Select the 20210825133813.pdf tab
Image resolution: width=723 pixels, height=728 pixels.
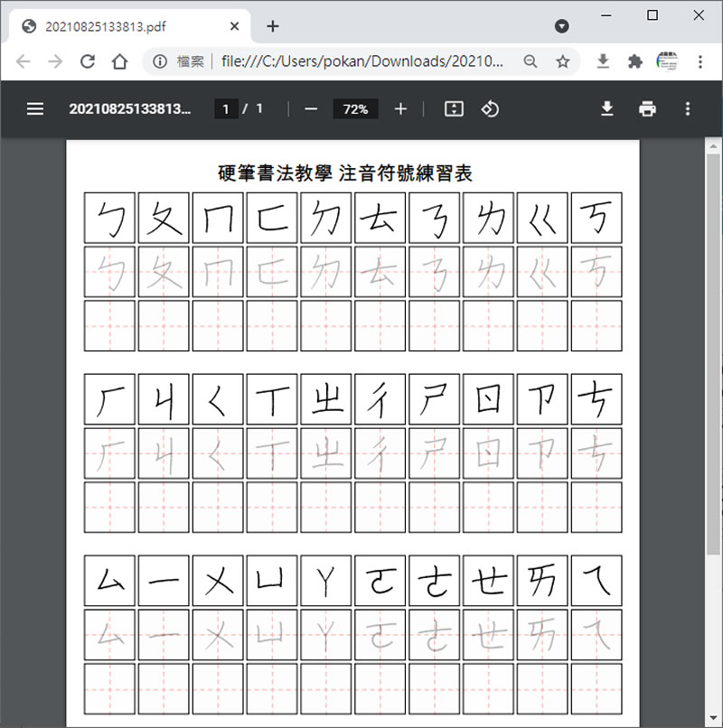(x=127, y=26)
